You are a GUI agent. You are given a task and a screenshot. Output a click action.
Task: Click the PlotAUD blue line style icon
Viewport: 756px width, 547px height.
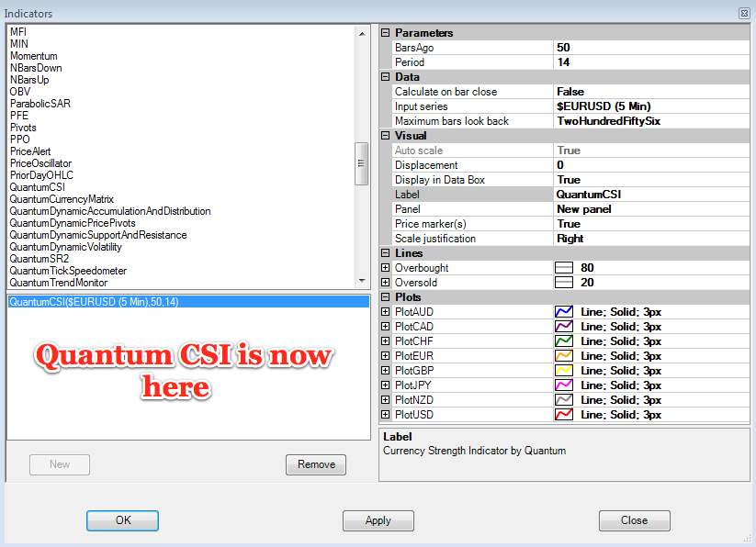pyautogui.click(x=564, y=311)
